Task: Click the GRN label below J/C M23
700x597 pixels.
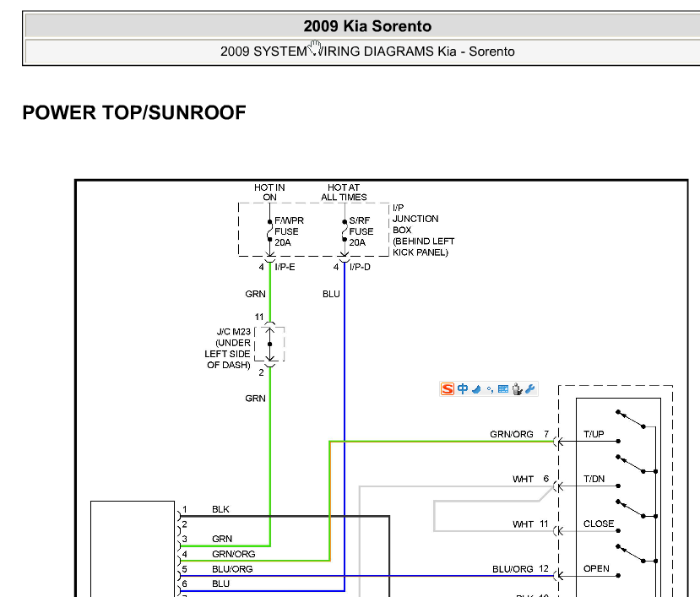Action: pos(255,399)
